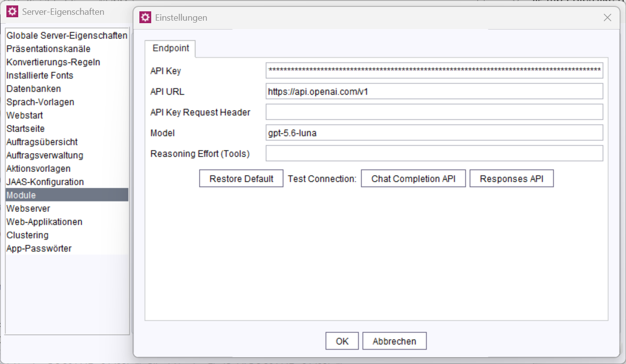Click the Einstellungen dialog gear icon
This screenshot has width=626, height=364.
pyautogui.click(x=145, y=18)
